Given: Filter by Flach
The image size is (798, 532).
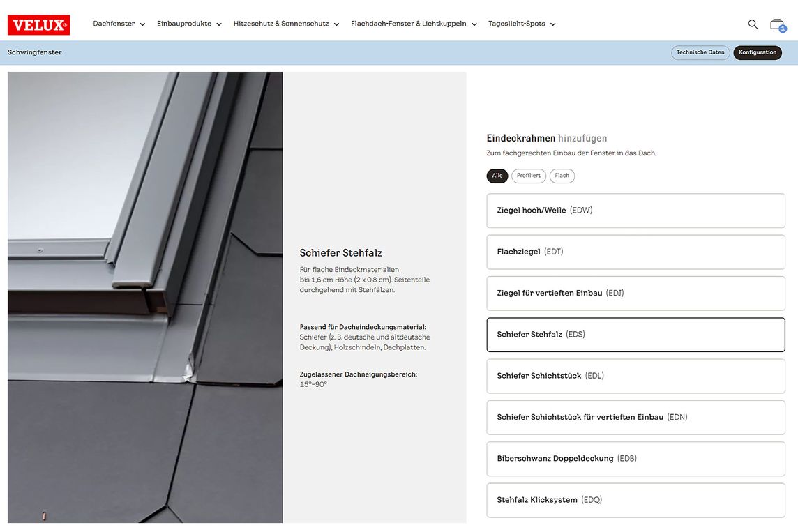Looking at the screenshot, I should coord(562,176).
